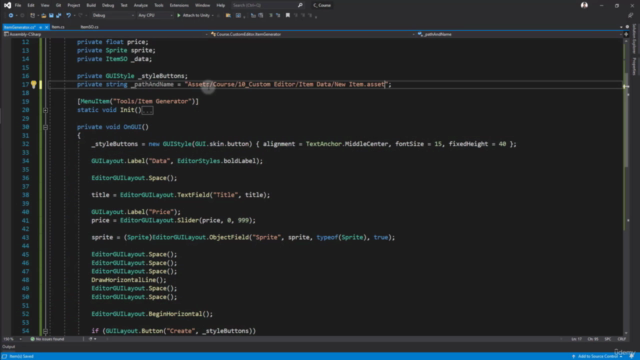Click Add to Source Control button

click(x=597, y=356)
